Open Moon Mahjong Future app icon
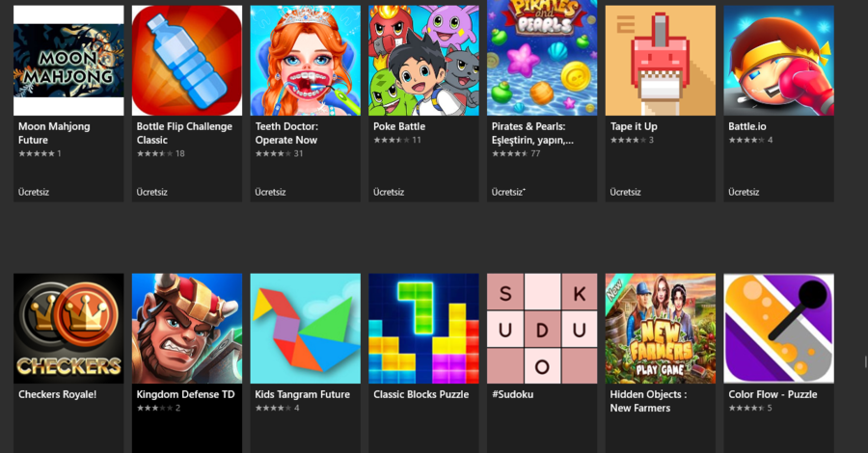868x453 pixels. (68, 61)
